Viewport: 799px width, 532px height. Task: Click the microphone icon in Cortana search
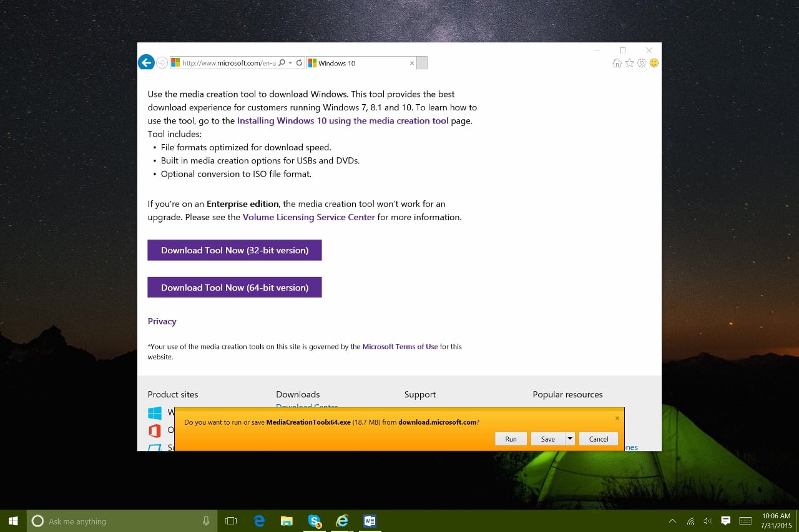click(206, 521)
